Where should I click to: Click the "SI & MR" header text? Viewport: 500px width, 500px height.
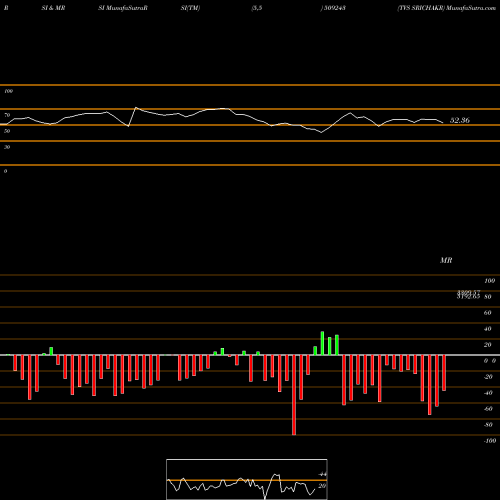(53, 8)
